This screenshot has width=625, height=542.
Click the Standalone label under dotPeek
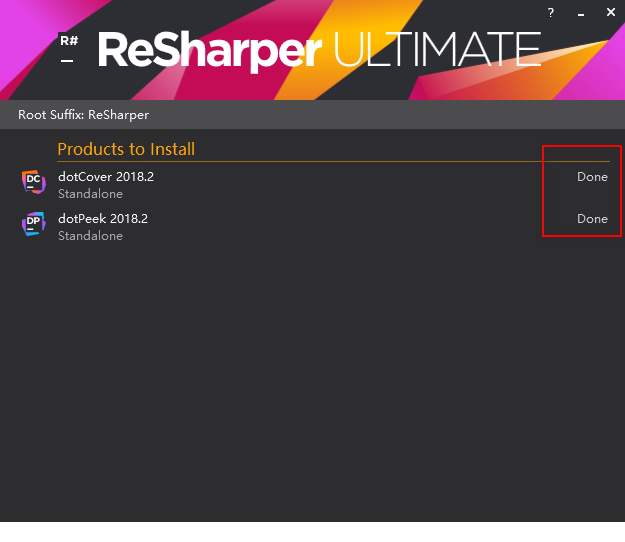90,236
